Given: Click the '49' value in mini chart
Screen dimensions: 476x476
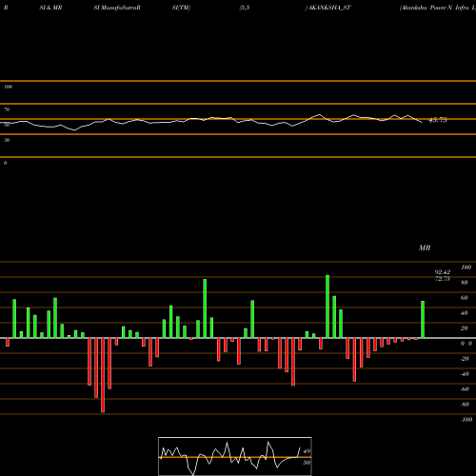Looking at the screenshot, I should tap(307, 451).
